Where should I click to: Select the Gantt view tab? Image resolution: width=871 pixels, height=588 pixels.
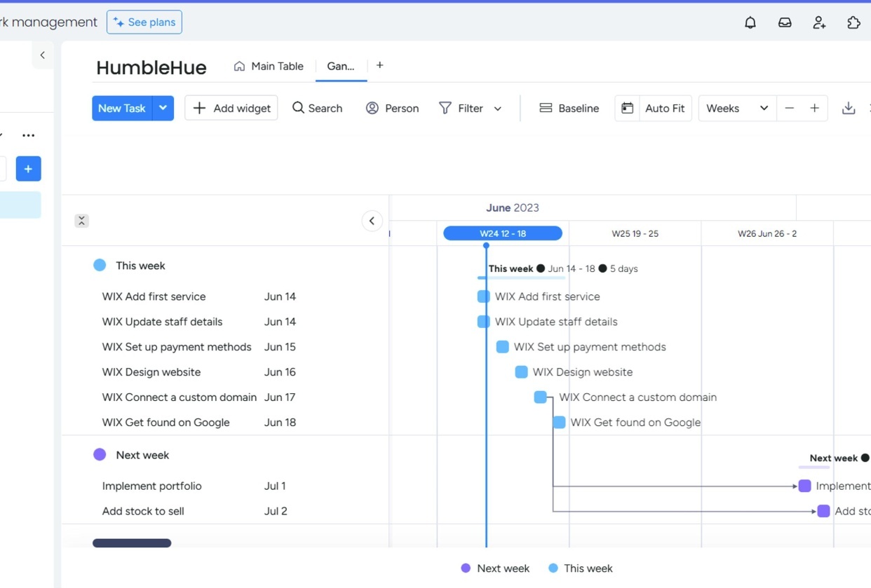coord(341,66)
